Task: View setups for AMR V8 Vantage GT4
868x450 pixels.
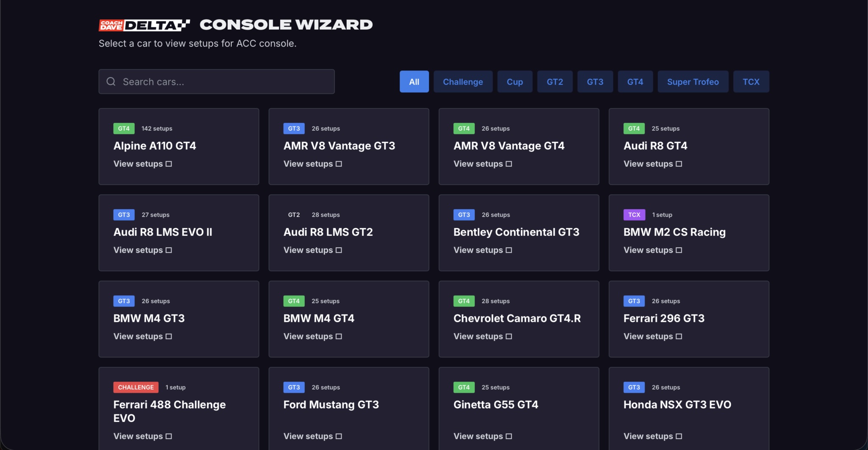Action: point(483,164)
